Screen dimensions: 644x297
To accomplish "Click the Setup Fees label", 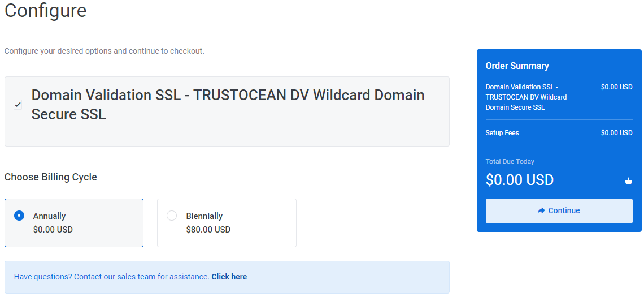I will [502, 133].
